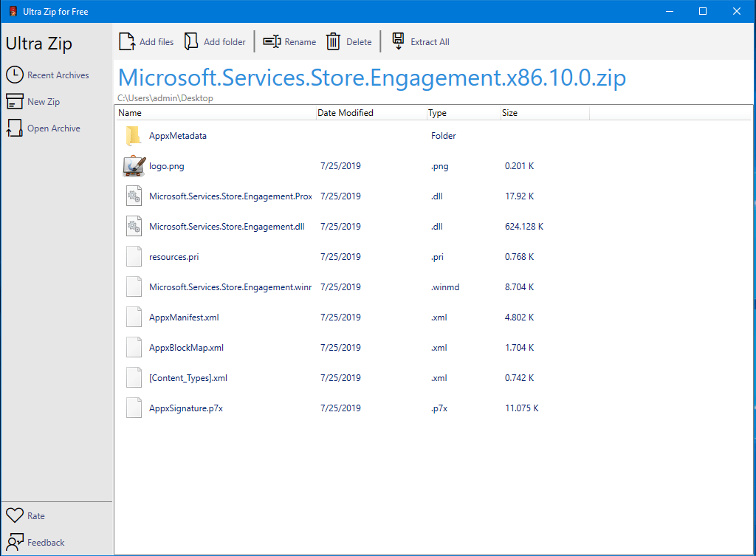
Task: Click the Add files page icon
Action: tap(127, 41)
